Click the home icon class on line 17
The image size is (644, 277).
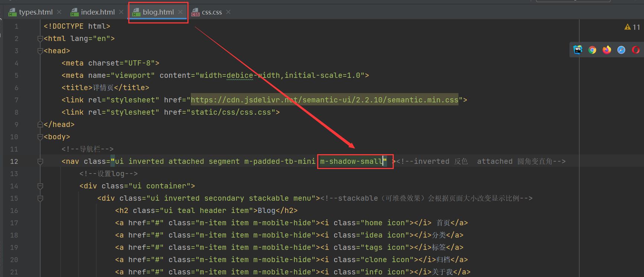click(384, 223)
